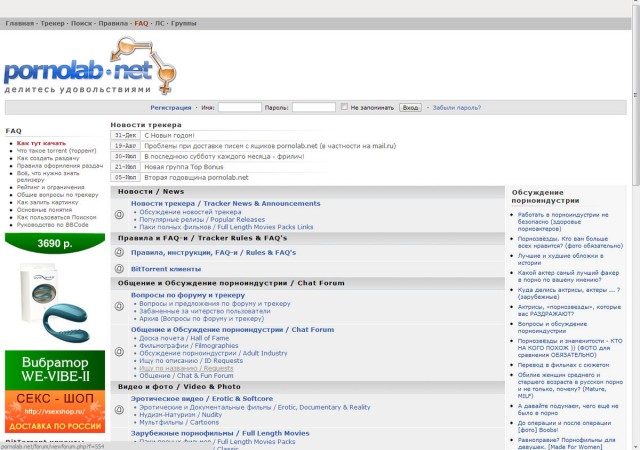Open FAQ link Что такое torrent (торрент)
This screenshot has width=640, height=450.
click(56, 151)
